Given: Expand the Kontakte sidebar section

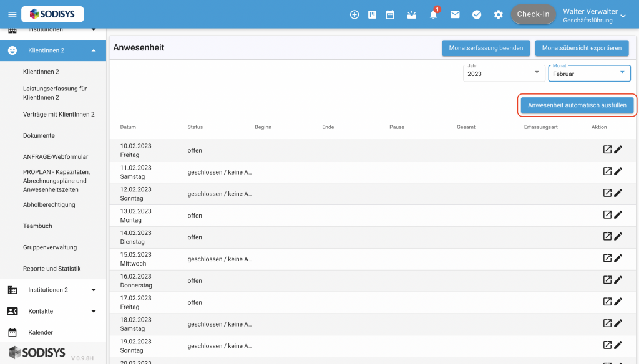Looking at the screenshot, I should [94, 311].
